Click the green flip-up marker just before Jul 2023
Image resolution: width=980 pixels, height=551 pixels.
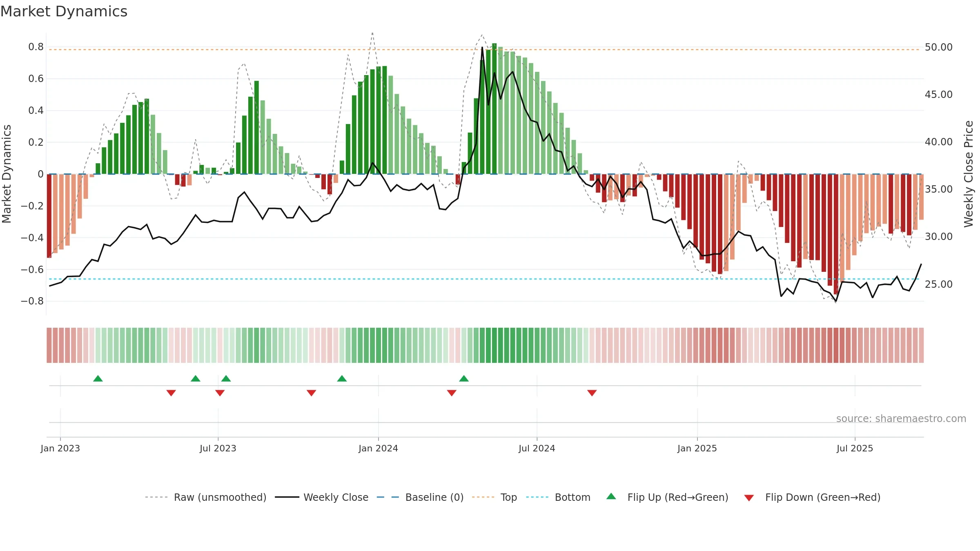click(x=196, y=378)
